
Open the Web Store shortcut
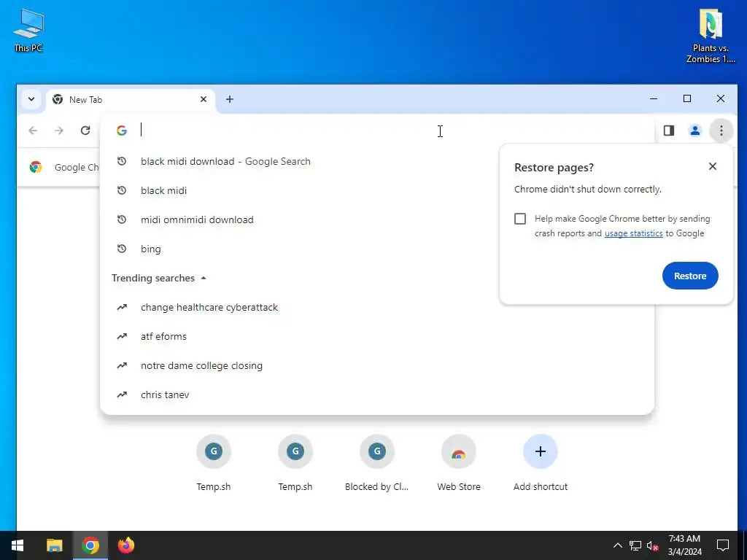459,463
